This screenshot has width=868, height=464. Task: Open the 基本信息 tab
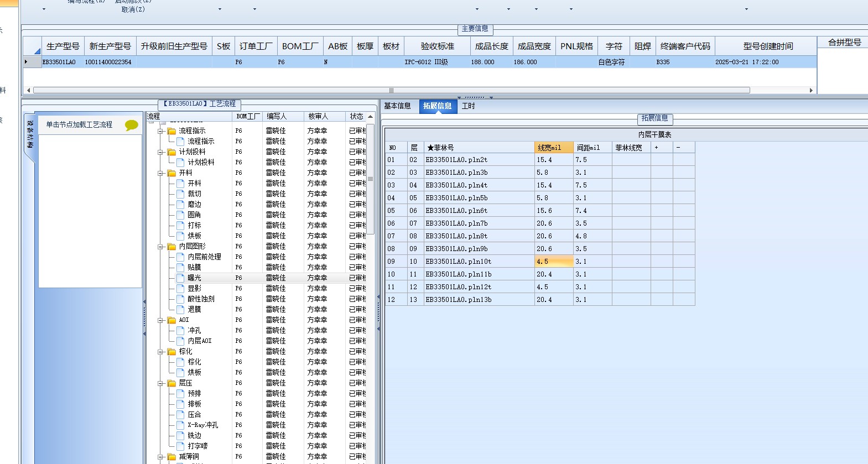tap(397, 106)
